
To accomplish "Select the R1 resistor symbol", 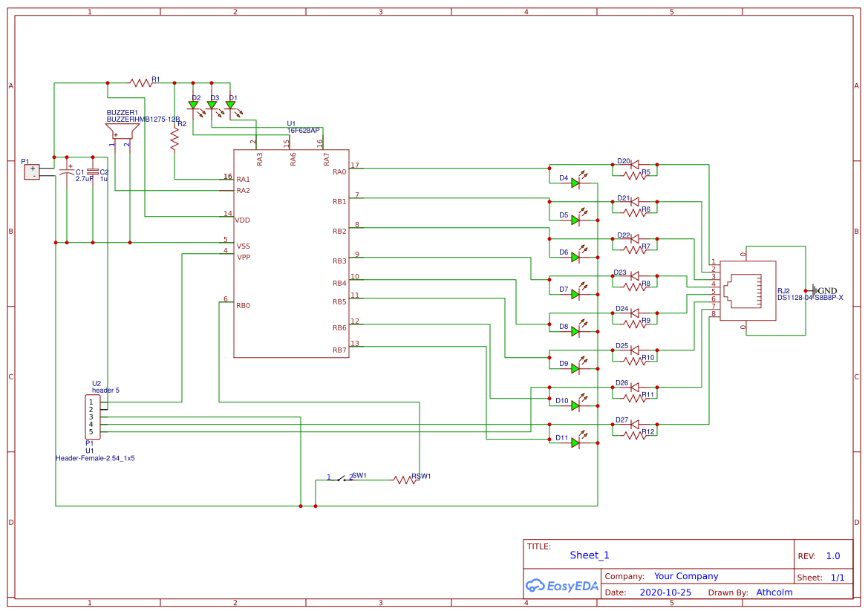I will [x=141, y=83].
